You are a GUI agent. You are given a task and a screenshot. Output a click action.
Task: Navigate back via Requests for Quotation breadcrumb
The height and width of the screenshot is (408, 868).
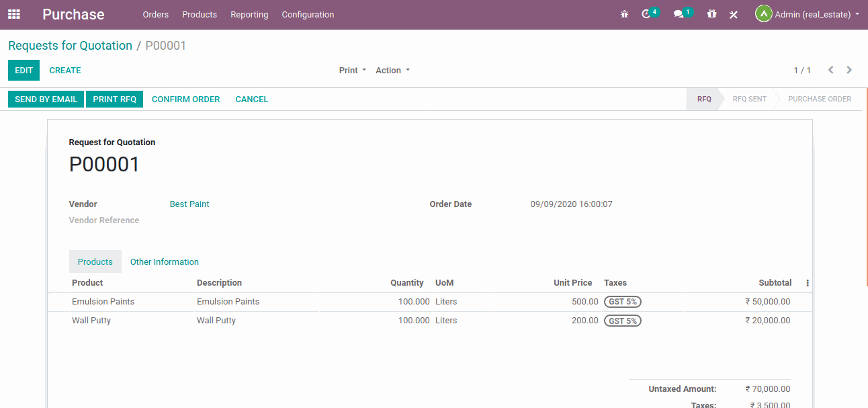tap(70, 45)
